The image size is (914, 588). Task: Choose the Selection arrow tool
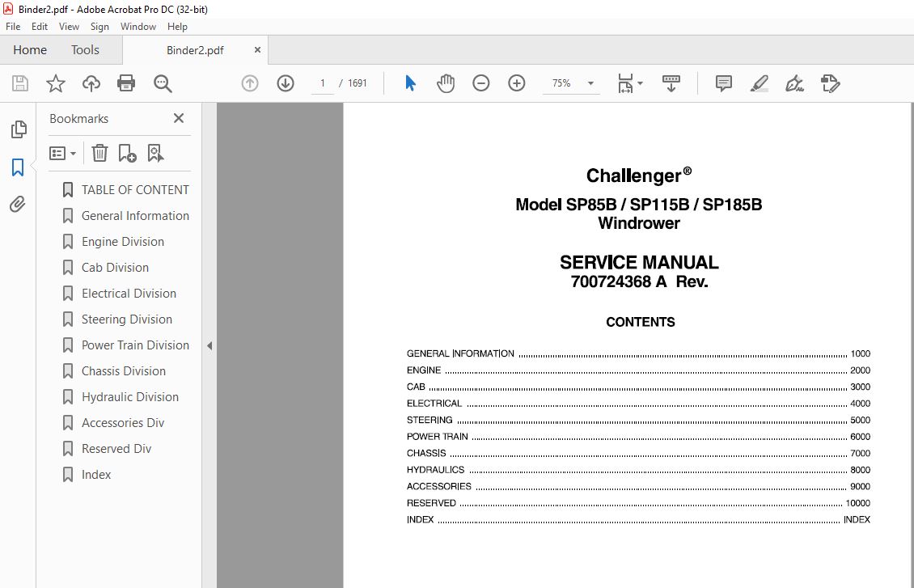click(410, 83)
